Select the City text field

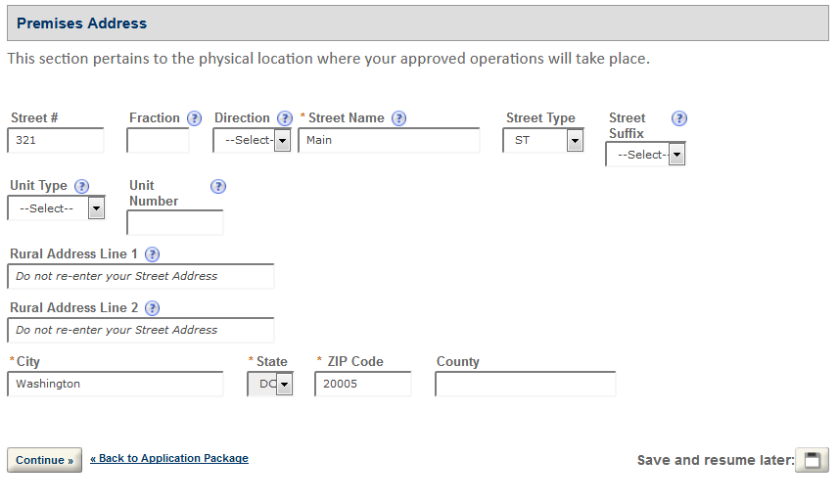pos(116,385)
